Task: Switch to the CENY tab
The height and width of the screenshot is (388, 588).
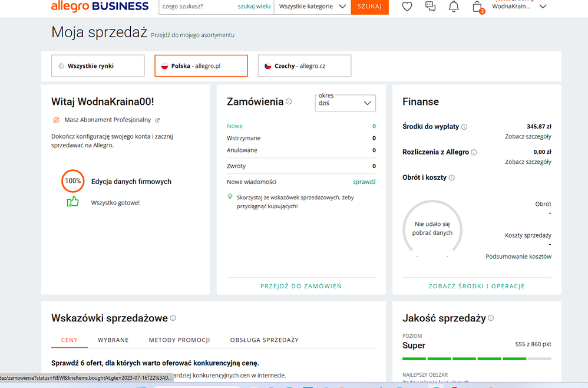Action: [70, 340]
